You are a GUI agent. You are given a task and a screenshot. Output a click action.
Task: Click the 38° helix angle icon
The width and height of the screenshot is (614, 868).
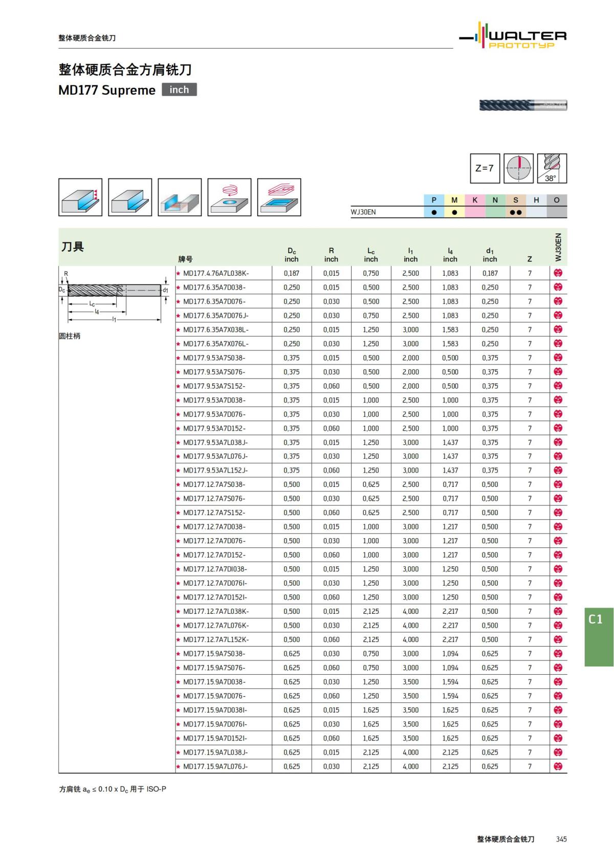click(x=552, y=168)
